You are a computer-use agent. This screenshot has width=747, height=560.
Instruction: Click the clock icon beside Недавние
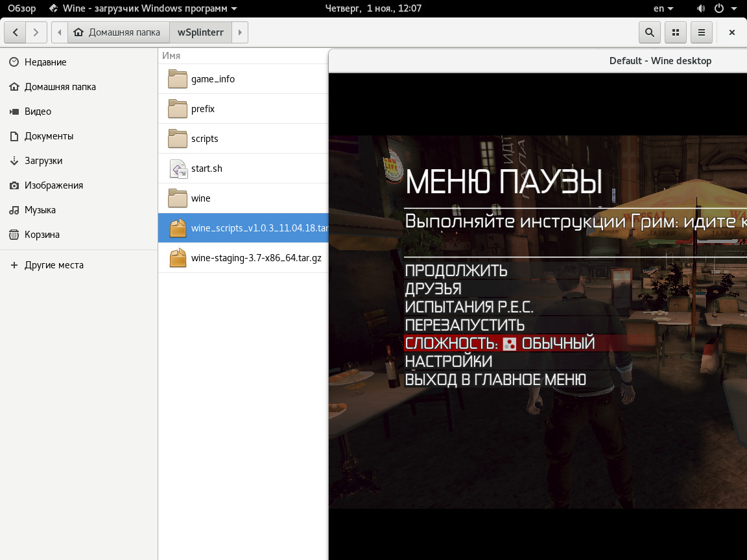point(14,62)
